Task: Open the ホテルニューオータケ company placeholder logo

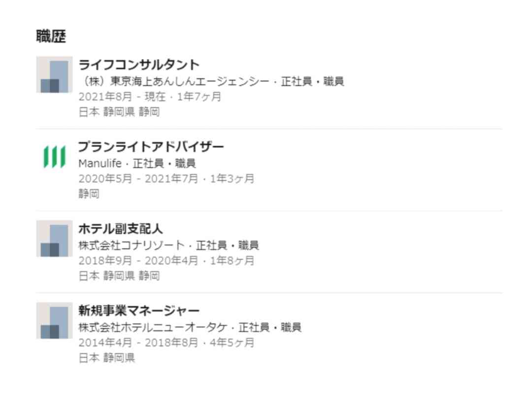Action: click(x=54, y=321)
